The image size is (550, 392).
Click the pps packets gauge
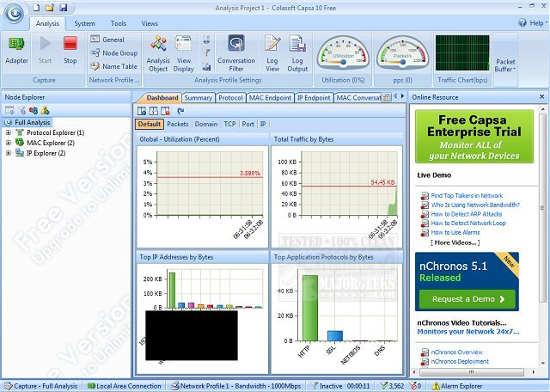coord(403,52)
